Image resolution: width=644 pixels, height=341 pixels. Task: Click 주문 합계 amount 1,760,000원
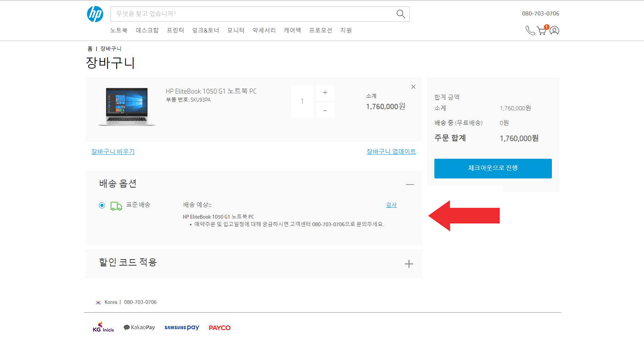tap(519, 139)
